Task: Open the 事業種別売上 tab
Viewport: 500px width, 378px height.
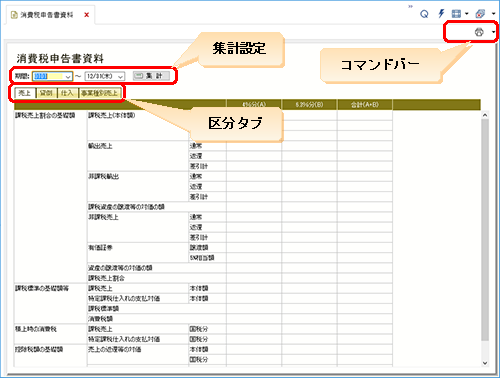Action: click(x=99, y=93)
